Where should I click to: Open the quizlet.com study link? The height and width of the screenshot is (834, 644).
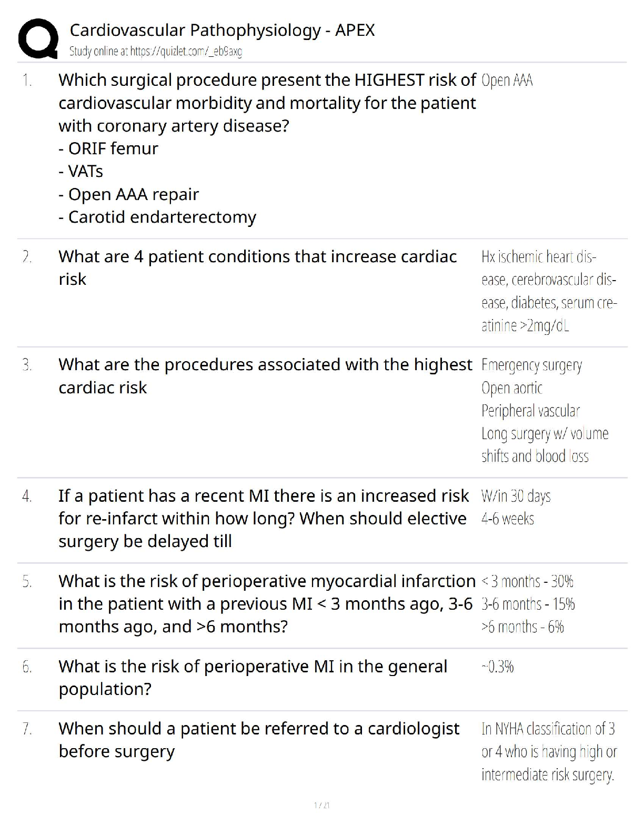point(156,52)
